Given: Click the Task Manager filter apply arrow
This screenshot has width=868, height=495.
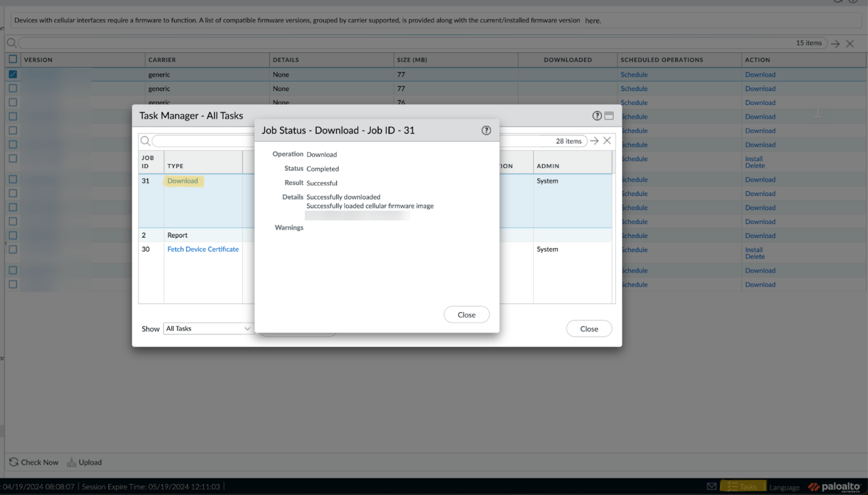Looking at the screenshot, I should (x=594, y=141).
